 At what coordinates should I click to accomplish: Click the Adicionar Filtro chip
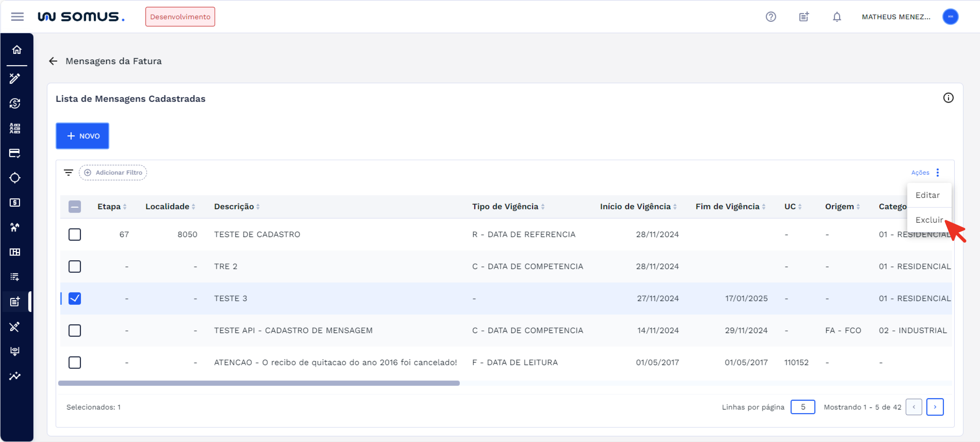tap(113, 173)
